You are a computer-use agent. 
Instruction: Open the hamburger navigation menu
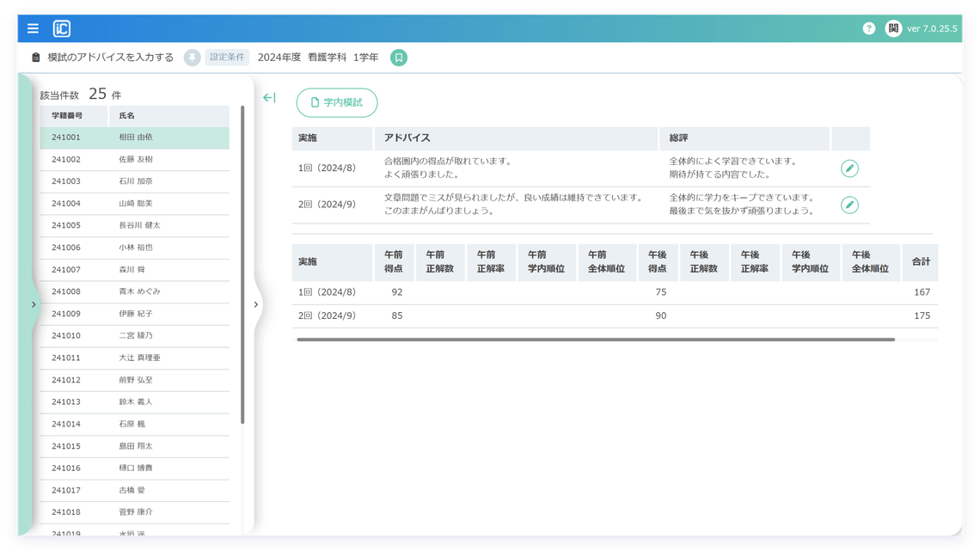pos(32,28)
